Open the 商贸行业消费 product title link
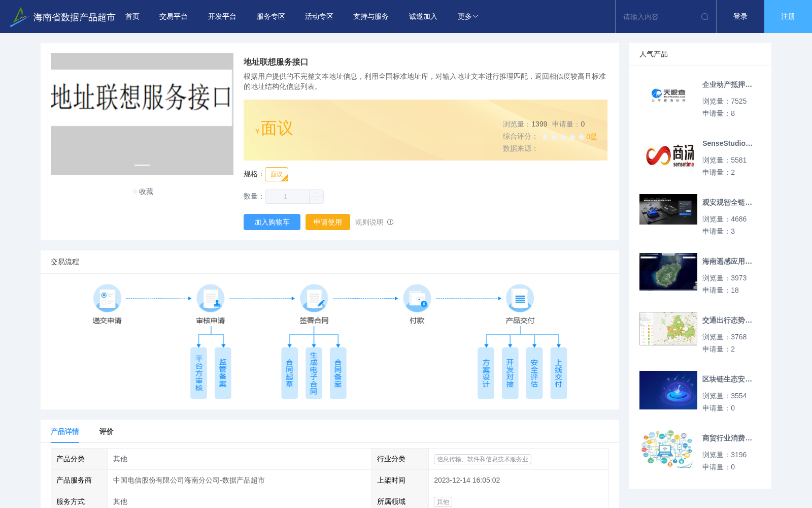Image resolution: width=812 pixels, height=508 pixels. tap(727, 438)
